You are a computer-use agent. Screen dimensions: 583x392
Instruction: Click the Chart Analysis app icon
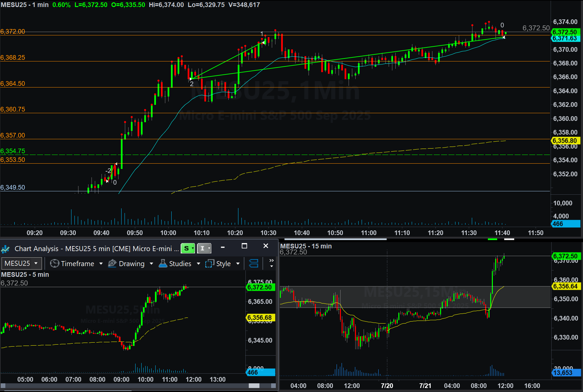click(x=5, y=249)
